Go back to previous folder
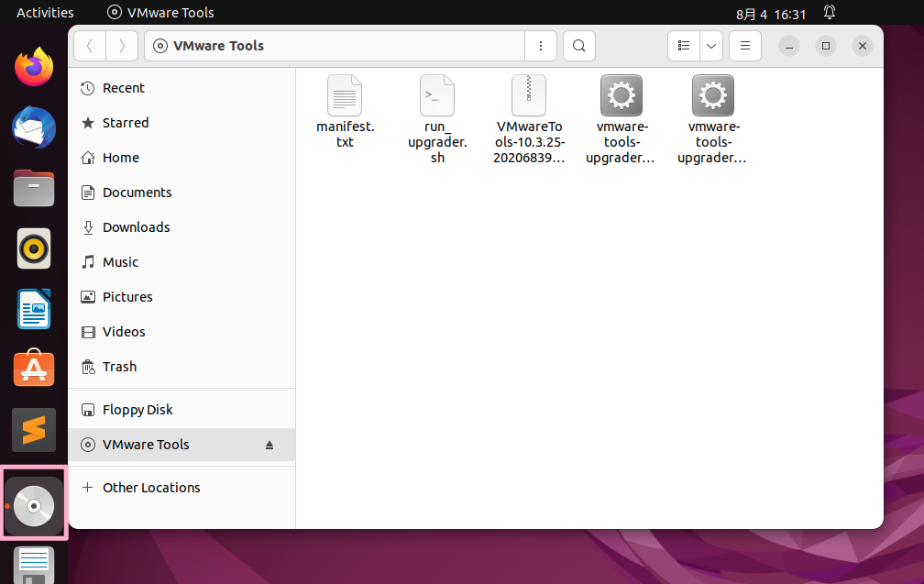Image resolution: width=924 pixels, height=584 pixels. [x=90, y=46]
